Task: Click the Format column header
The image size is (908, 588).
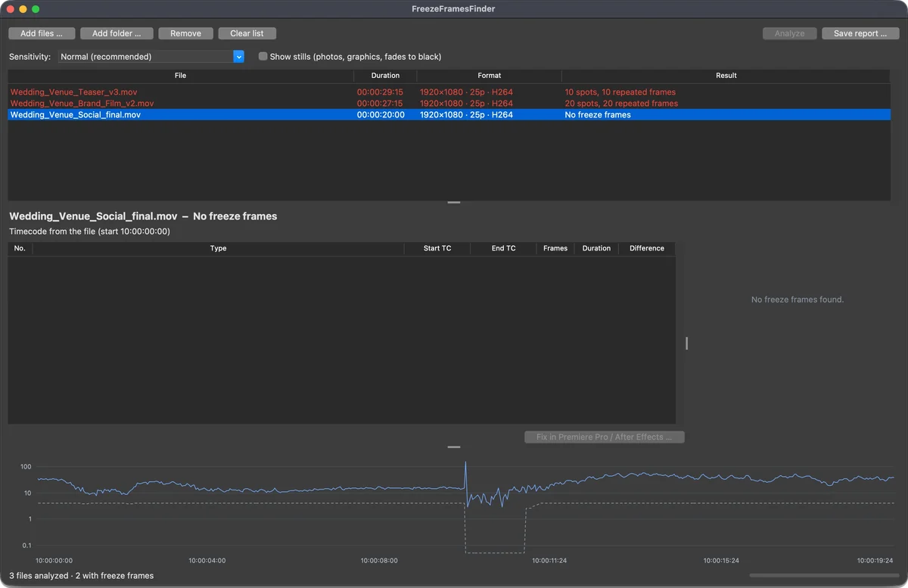Action: click(x=489, y=76)
